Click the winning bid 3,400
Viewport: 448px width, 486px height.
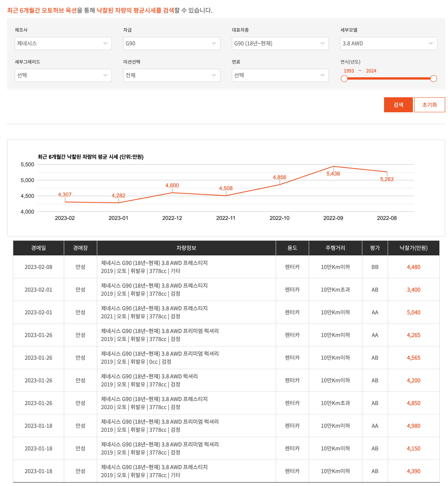pyautogui.click(x=414, y=290)
